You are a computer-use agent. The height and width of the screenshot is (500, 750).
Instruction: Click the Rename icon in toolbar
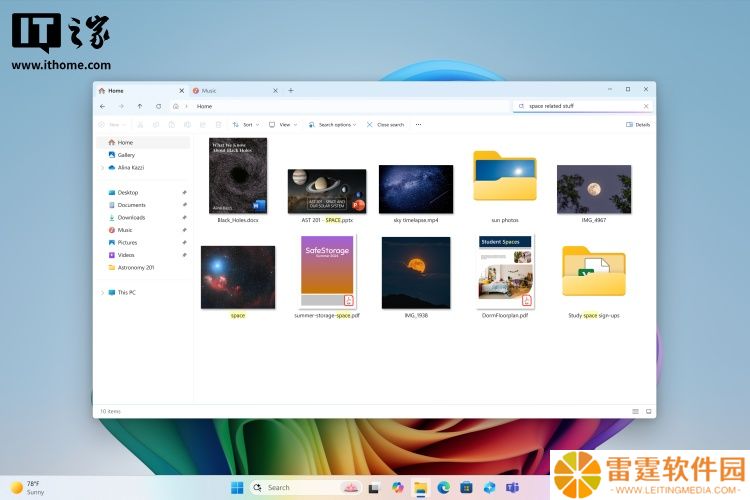pos(187,124)
